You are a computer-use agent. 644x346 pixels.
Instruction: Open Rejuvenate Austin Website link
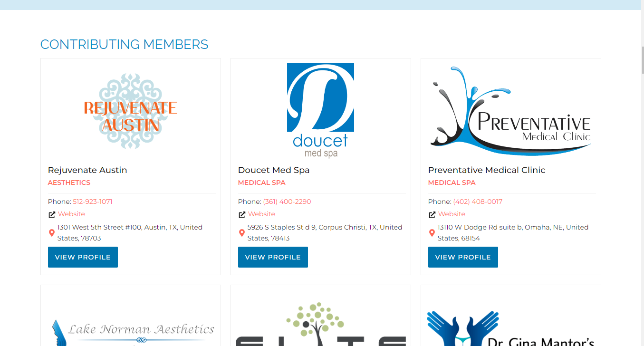(71, 214)
